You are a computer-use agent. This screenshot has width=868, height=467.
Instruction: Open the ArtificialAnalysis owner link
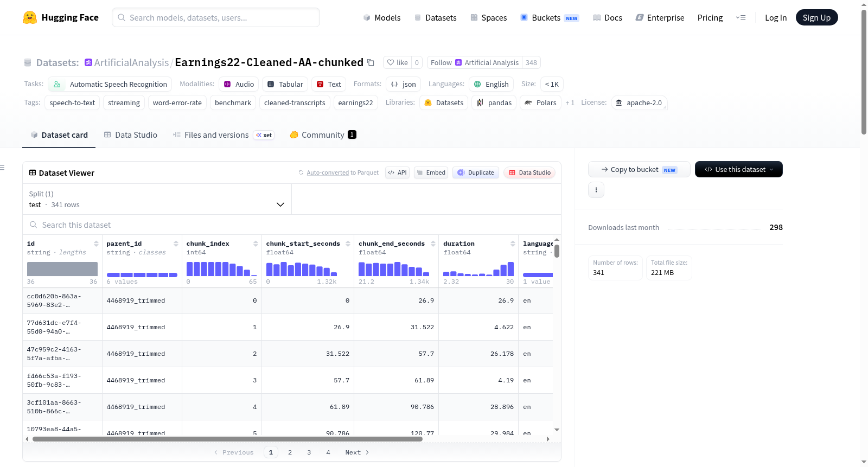(131, 62)
